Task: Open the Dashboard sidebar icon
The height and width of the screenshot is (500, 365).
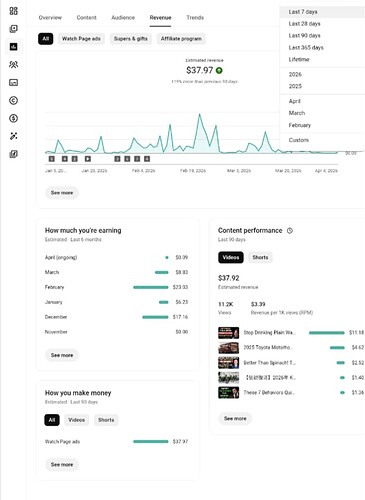Action: point(13,11)
